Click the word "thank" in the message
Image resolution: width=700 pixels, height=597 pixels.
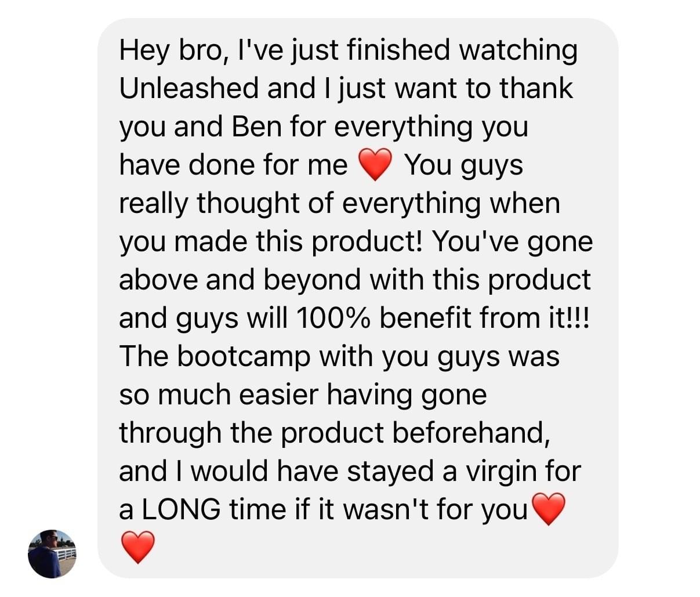point(536,88)
